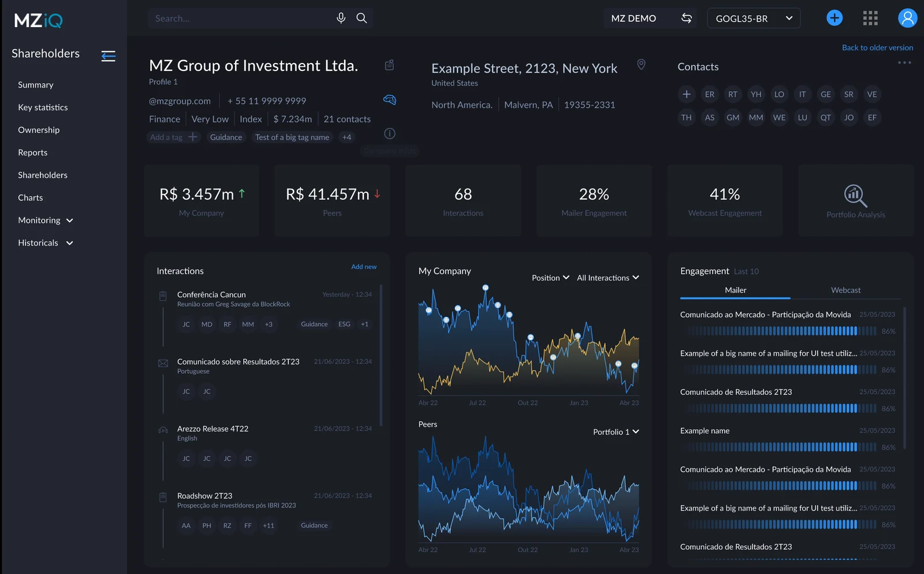
Task: Open Reports in the sidebar
Action: coord(33,152)
